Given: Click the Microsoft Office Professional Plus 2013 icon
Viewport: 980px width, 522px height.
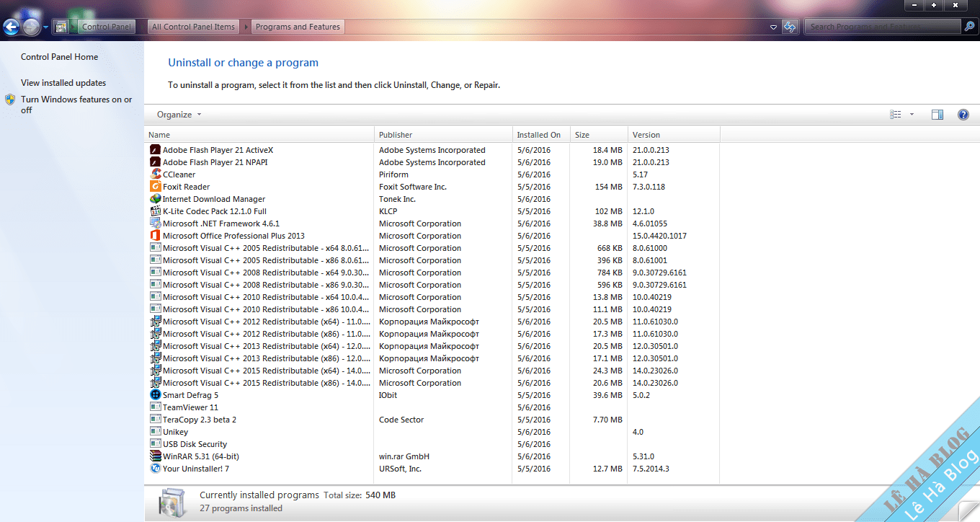Looking at the screenshot, I should coord(155,236).
